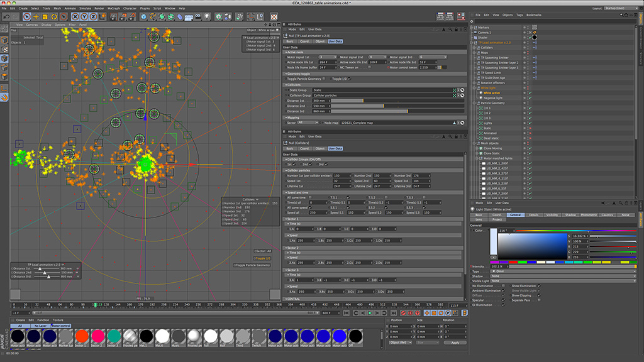Screen dimensions: 644x362
Task: Open the Sector dropdown under Mapping
Action: [309, 123]
